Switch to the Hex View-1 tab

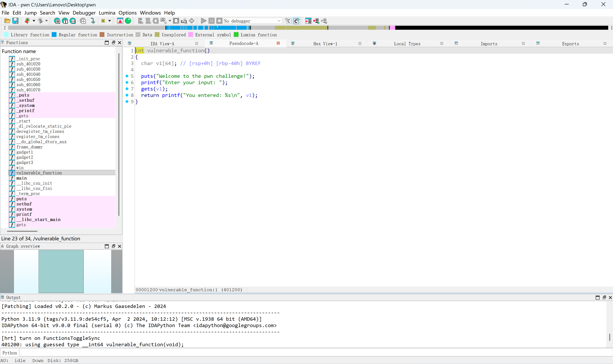[x=325, y=44]
